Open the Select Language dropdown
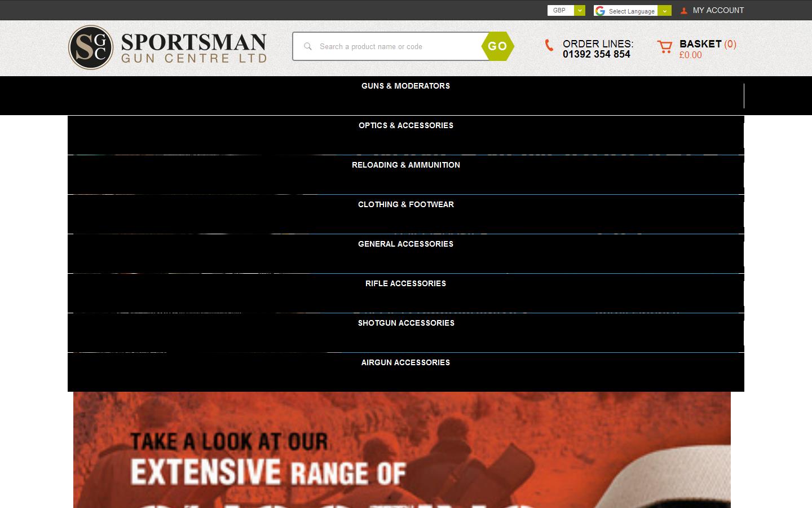This screenshot has width=812, height=508. point(664,10)
